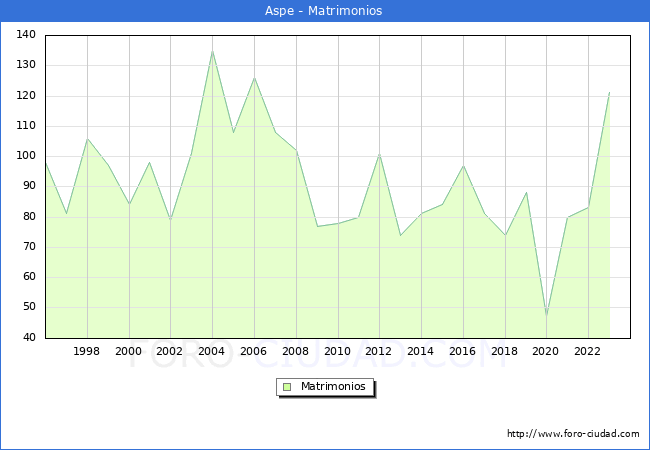
Task: Click the 2006 peak data point
Action: click(x=254, y=77)
